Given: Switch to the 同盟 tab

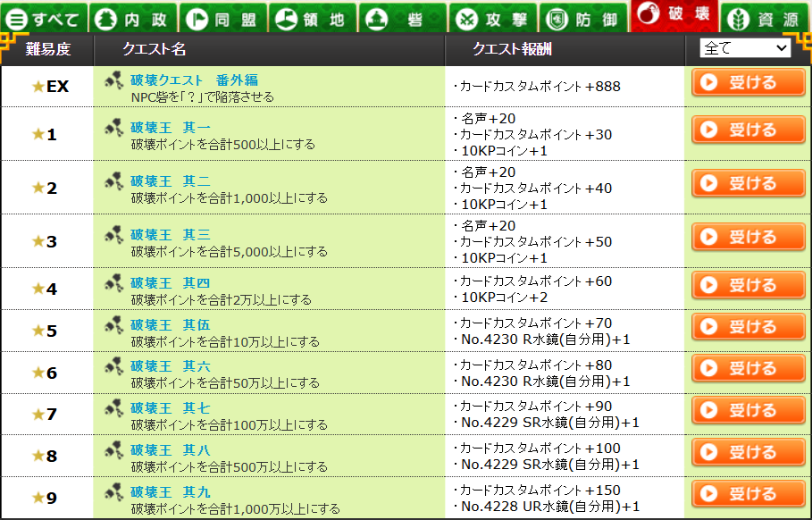Looking at the screenshot, I should tap(223, 19).
